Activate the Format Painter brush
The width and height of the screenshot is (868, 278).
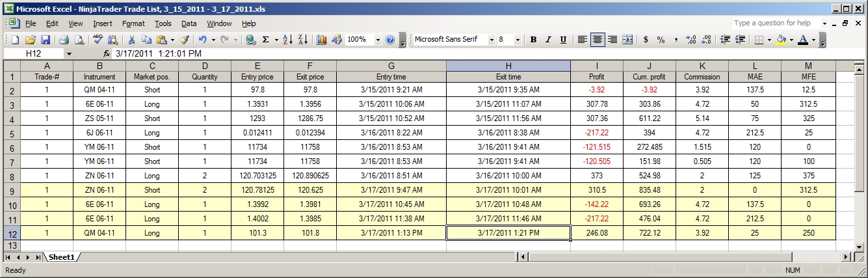point(184,40)
